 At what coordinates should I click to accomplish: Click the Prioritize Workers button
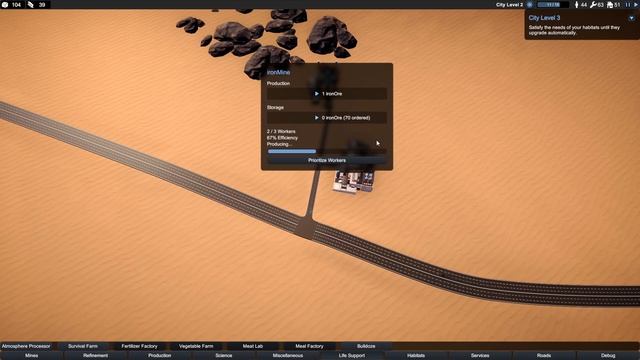(327, 160)
